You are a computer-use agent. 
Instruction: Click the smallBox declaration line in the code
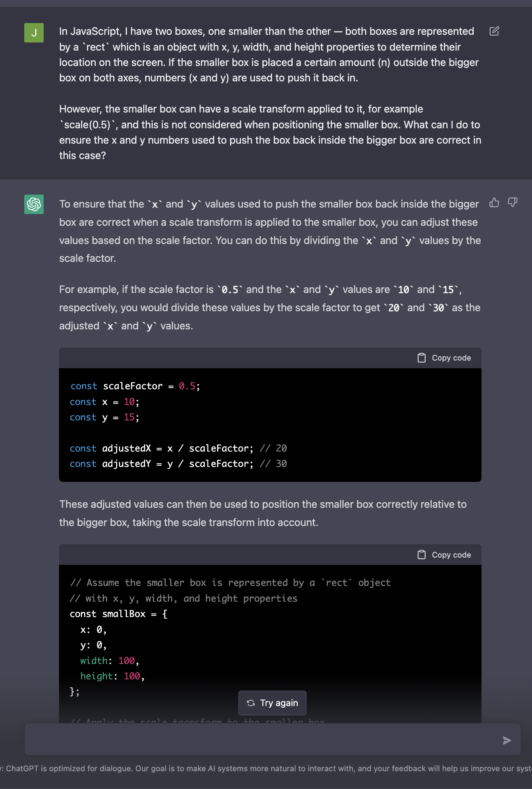(x=117, y=614)
